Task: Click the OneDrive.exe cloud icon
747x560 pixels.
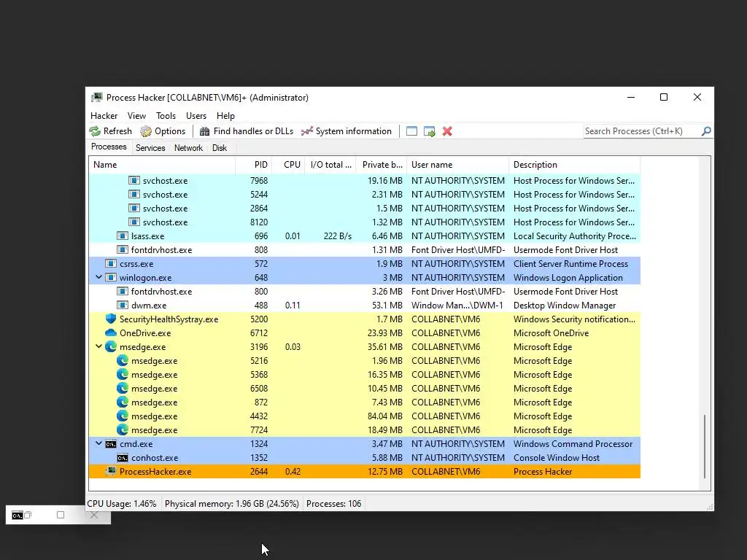Action: click(x=111, y=332)
